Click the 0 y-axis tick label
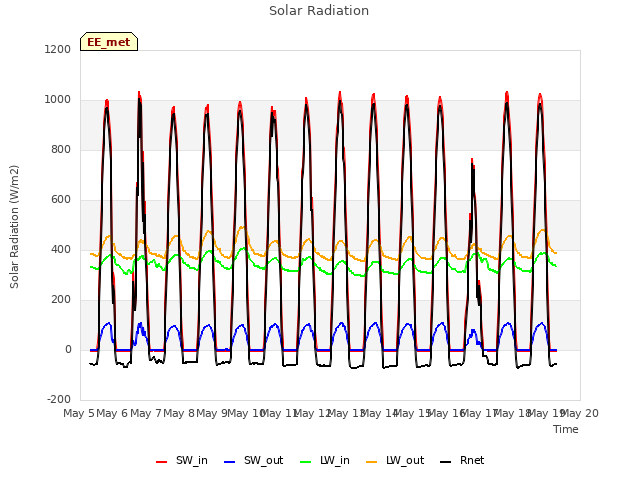Screen dimensions: 640x480 tap(68, 349)
